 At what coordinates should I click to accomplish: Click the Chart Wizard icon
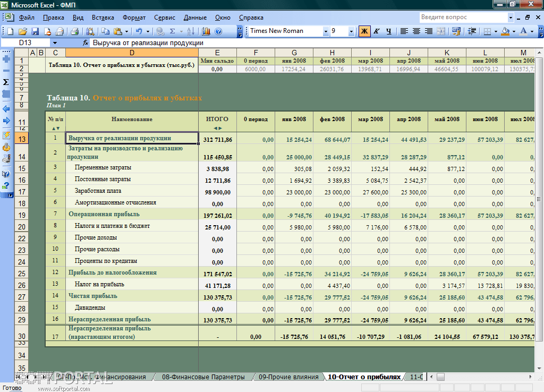point(206,31)
